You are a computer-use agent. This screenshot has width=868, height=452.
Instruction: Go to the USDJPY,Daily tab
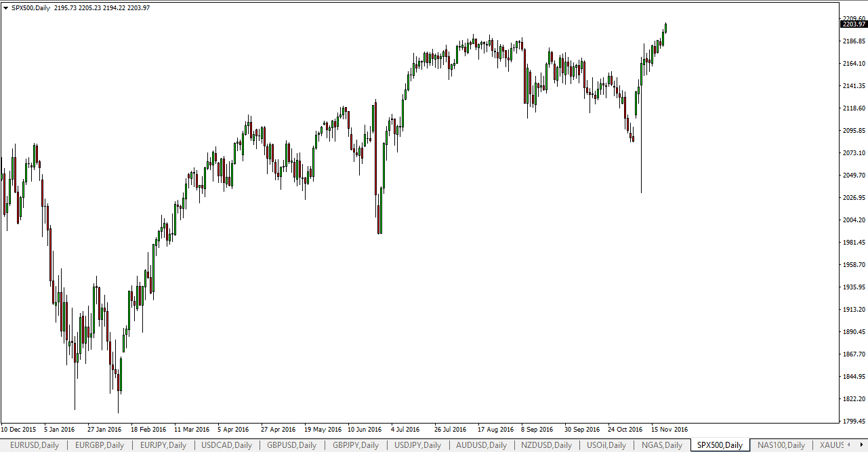point(417,445)
